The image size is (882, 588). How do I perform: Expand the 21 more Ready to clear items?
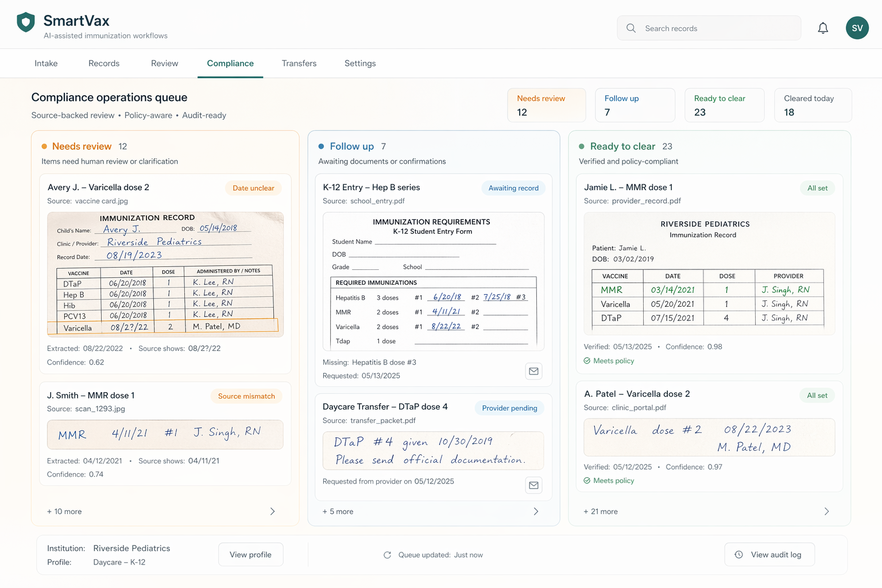[x=826, y=511]
